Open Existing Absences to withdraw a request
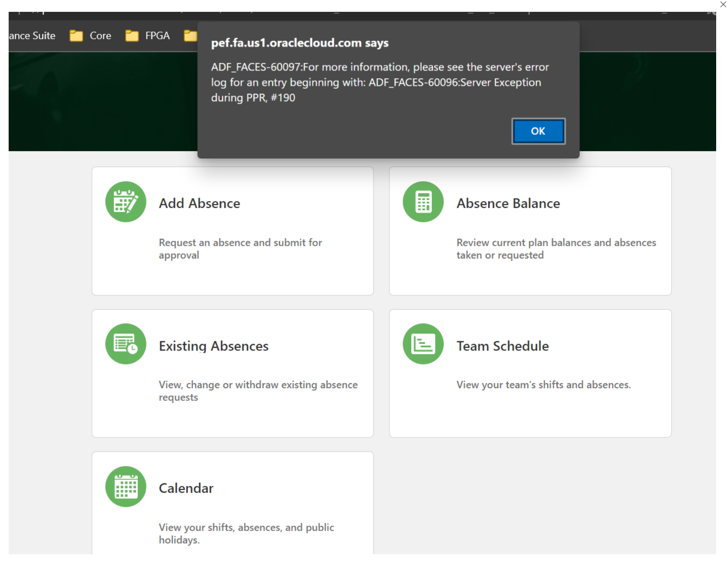This screenshot has height=567, width=728. coord(232,373)
